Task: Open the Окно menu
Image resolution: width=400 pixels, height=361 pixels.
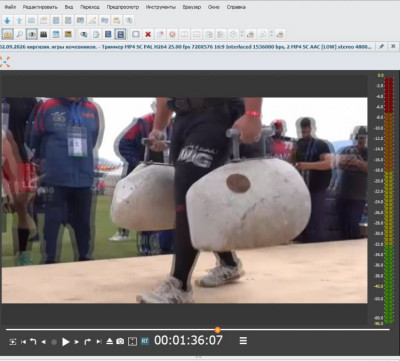Action: pyautogui.click(x=214, y=7)
